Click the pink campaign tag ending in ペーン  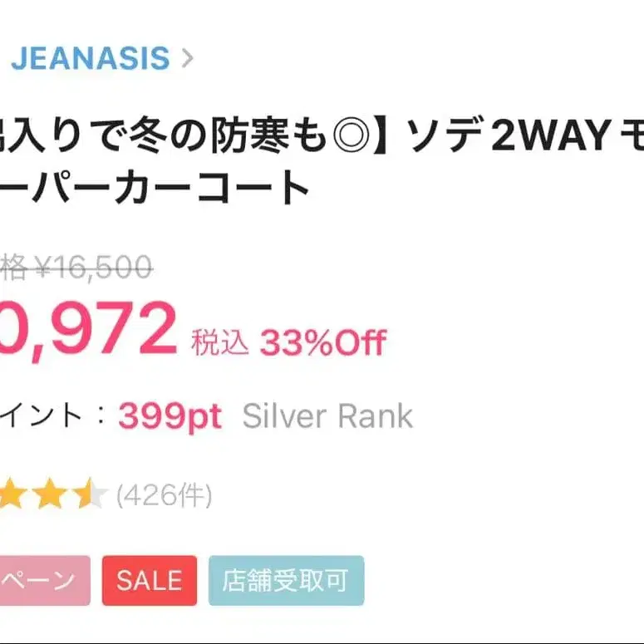pyautogui.click(x=42, y=581)
